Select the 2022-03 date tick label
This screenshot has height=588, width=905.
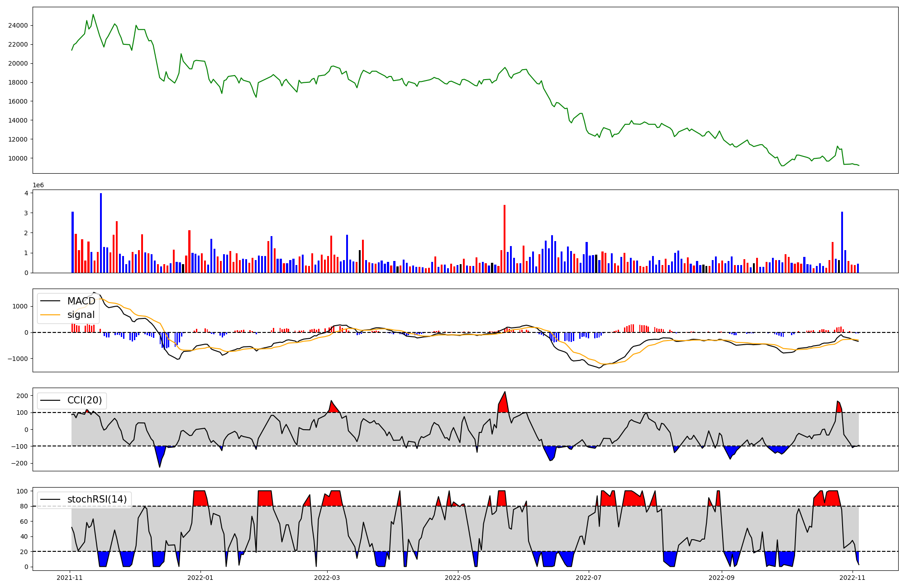point(327,578)
